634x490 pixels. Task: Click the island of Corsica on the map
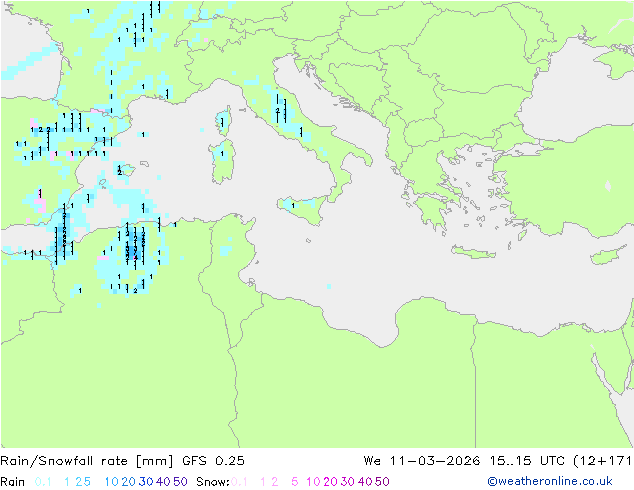(223, 121)
